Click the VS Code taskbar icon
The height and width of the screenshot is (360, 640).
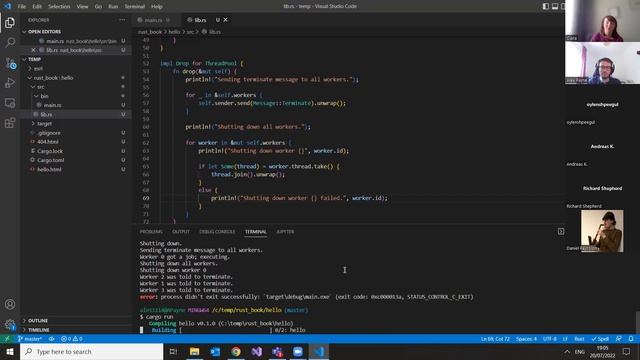point(319,351)
